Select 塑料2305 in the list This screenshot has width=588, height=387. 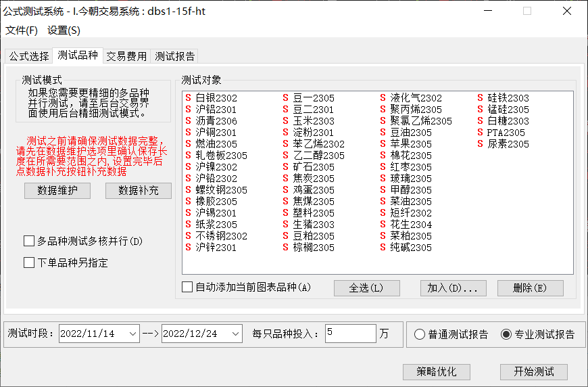point(314,213)
